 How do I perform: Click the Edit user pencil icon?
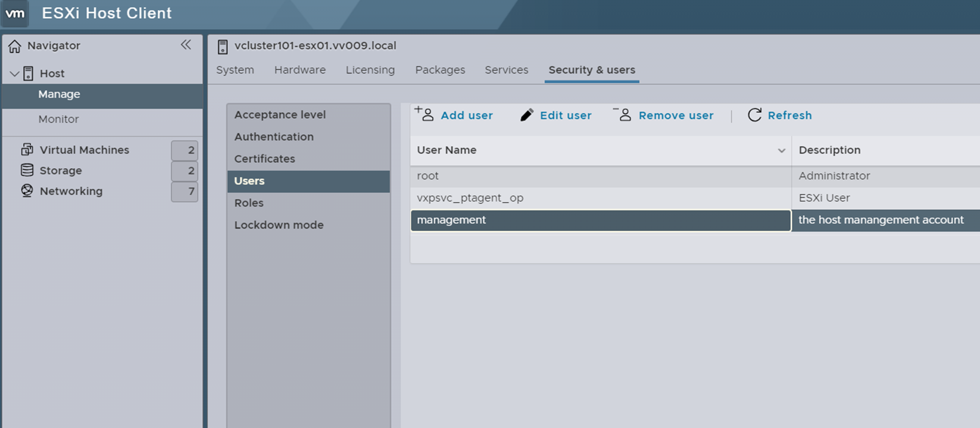(x=527, y=115)
